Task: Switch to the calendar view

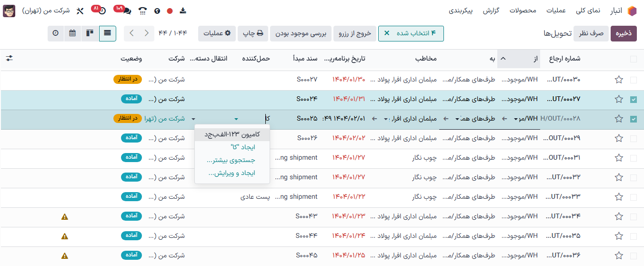Action: point(73,33)
